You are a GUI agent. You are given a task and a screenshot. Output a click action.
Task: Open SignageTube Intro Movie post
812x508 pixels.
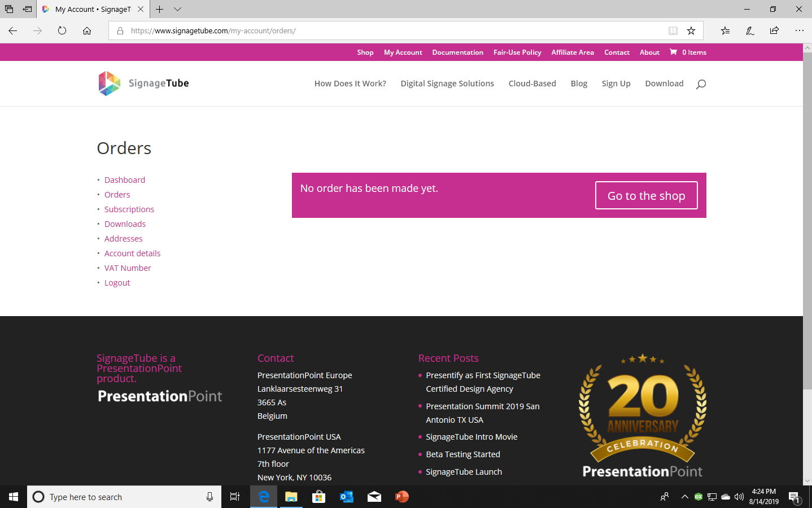472,437
